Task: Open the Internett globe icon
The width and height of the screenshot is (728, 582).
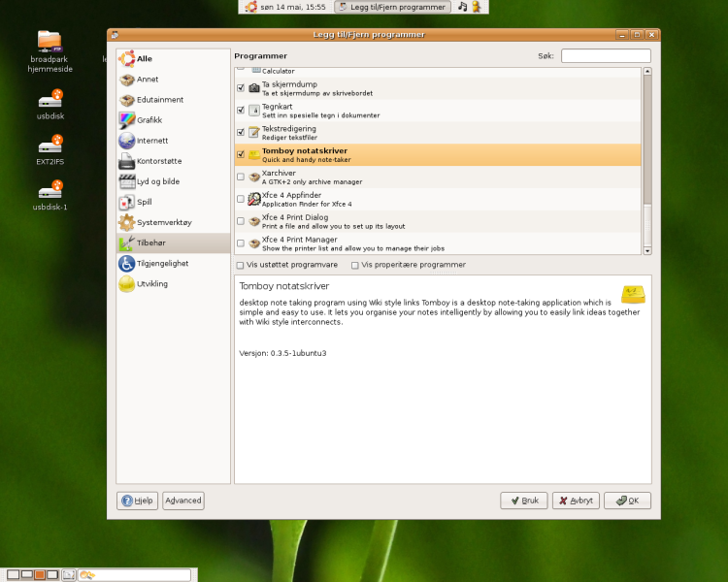Action: tap(127, 141)
